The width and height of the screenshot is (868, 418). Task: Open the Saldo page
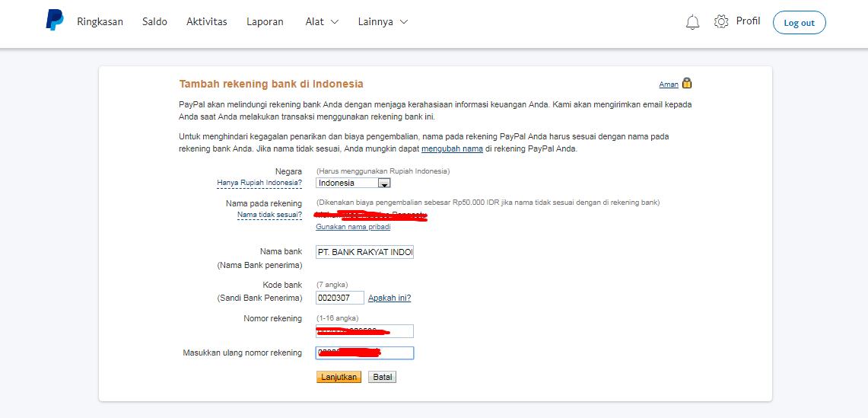[x=154, y=21]
